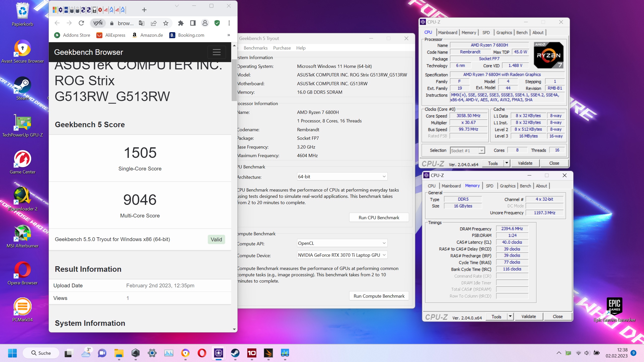Open File Explorer from the taskbar
Image resolution: width=644 pixels, height=362 pixels.
point(119,353)
